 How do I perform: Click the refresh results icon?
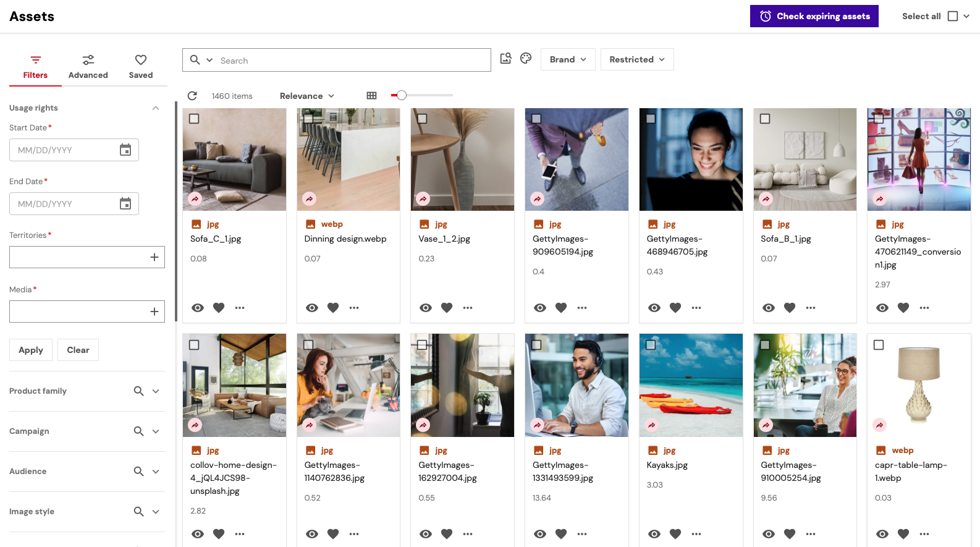click(x=192, y=96)
